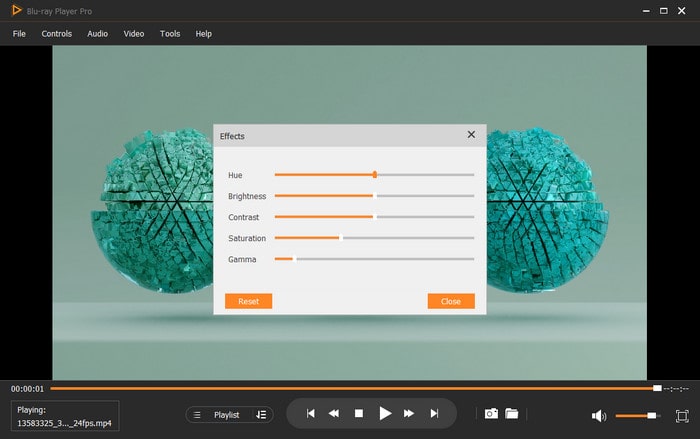Image resolution: width=700 pixels, height=439 pixels.
Task: Close the Blu-ray Player Pro window
Action: click(x=682, y=11)
